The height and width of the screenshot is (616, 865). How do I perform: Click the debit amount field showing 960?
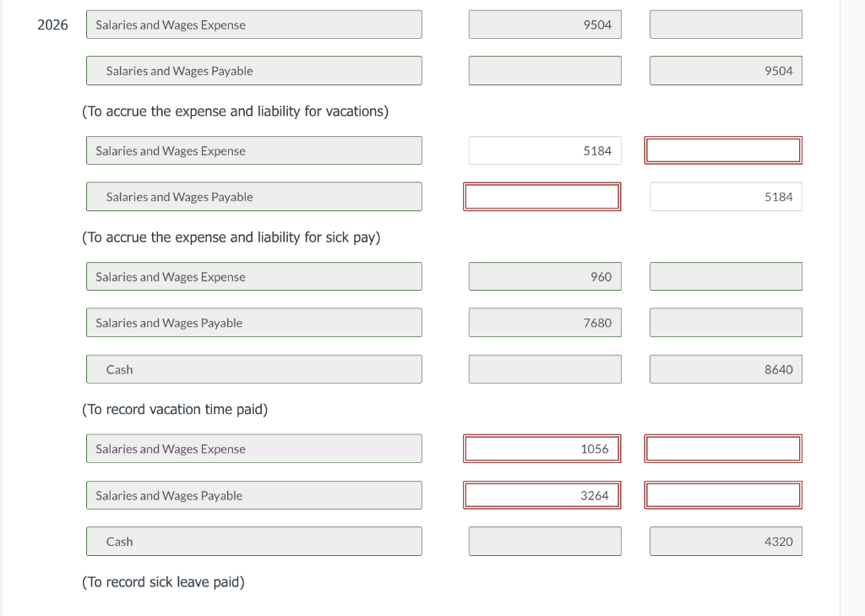tap(545, 276)
